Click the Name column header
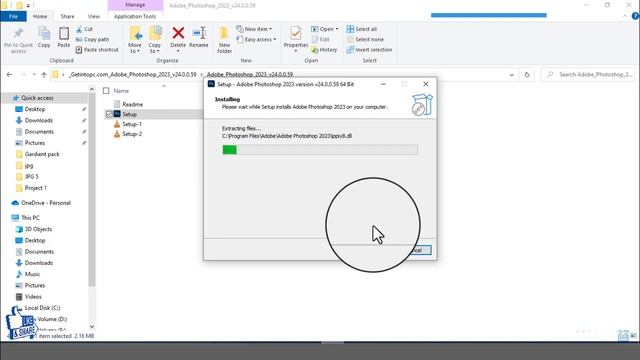 pos(121,91)
